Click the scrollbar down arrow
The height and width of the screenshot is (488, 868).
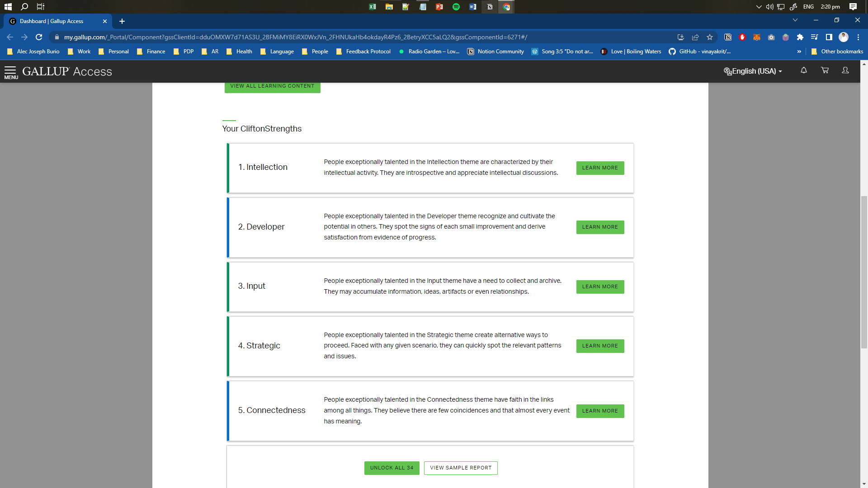click(864, 484)
